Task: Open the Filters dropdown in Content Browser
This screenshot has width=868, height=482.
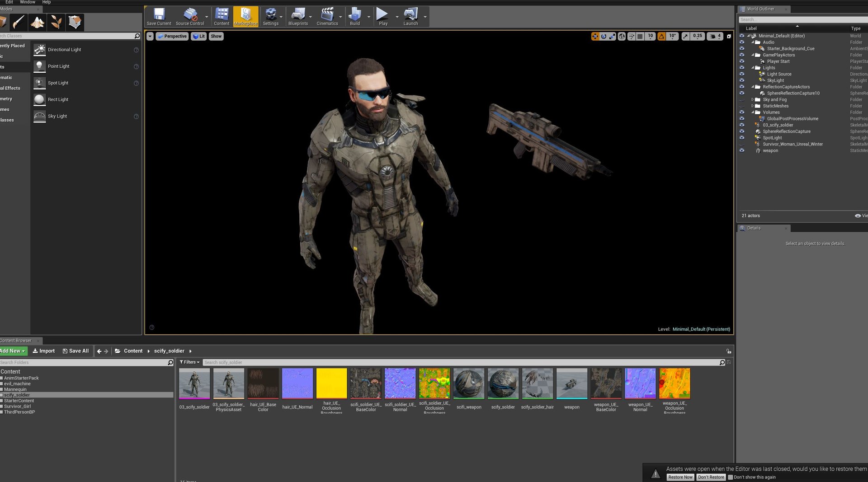Action: click(x=189, y=362)
